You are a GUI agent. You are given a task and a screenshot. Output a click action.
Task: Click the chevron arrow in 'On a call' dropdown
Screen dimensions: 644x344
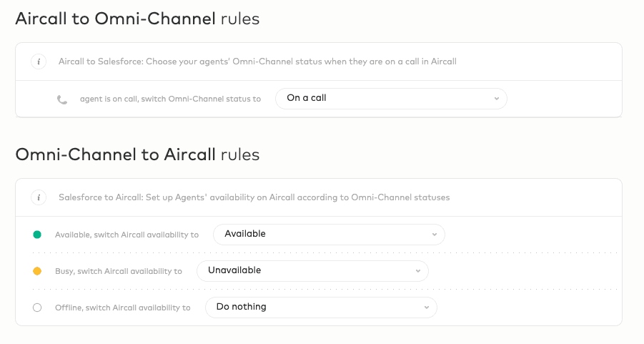496,99
